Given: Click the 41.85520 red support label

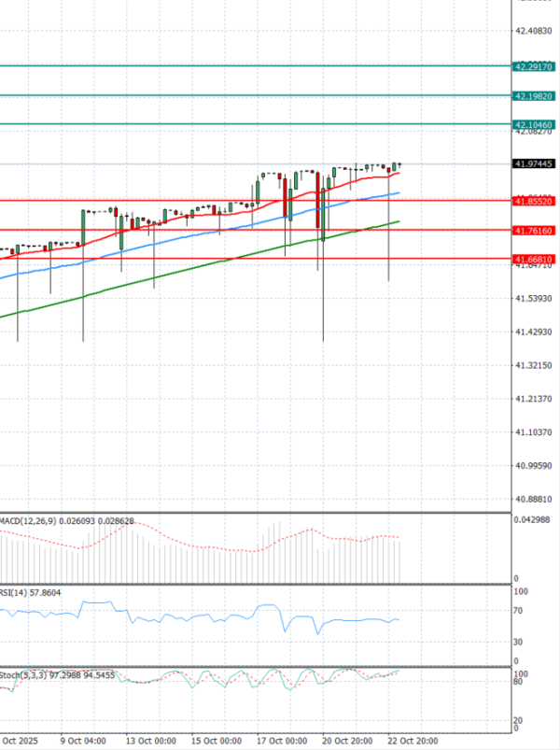Looking at the screenshot, I should click(535, 200).
